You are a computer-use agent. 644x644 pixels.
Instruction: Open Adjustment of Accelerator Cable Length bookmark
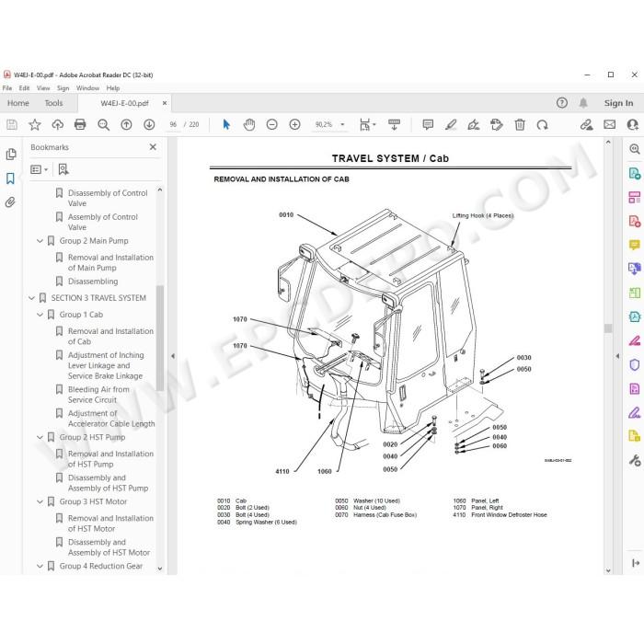(111, 419)
